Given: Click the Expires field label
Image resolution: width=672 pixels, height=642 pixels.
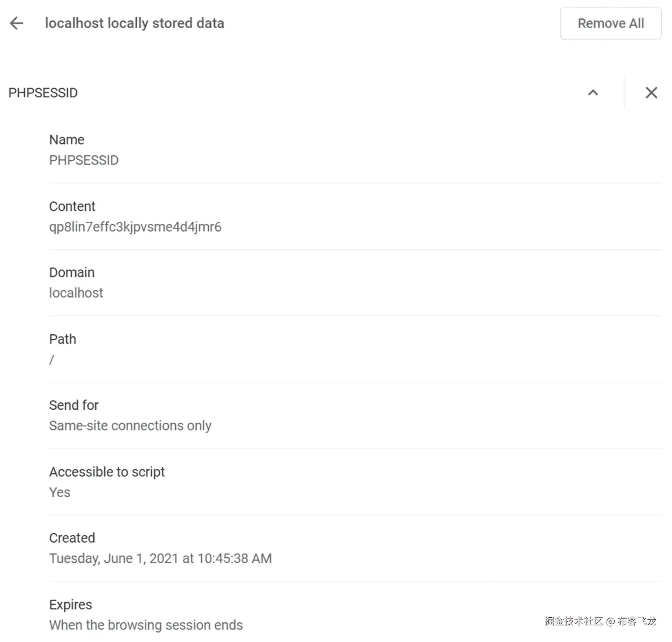Looking at the screenshot, I should click(71, 605).
